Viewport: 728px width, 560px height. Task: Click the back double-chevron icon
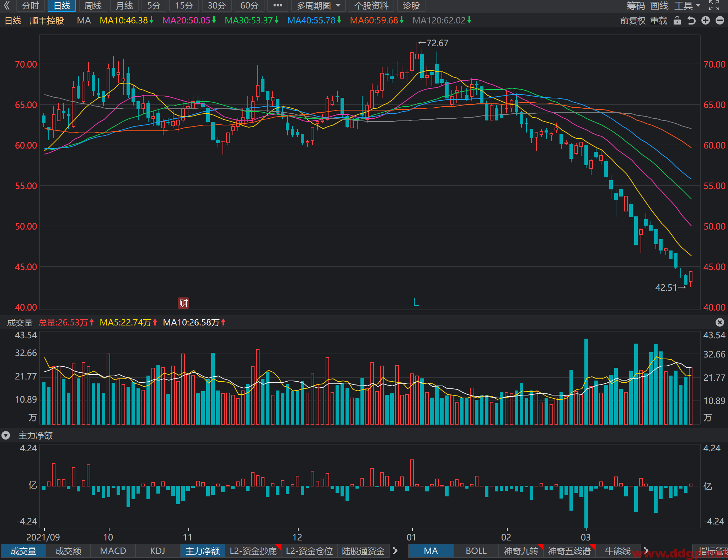click(7, 5)
